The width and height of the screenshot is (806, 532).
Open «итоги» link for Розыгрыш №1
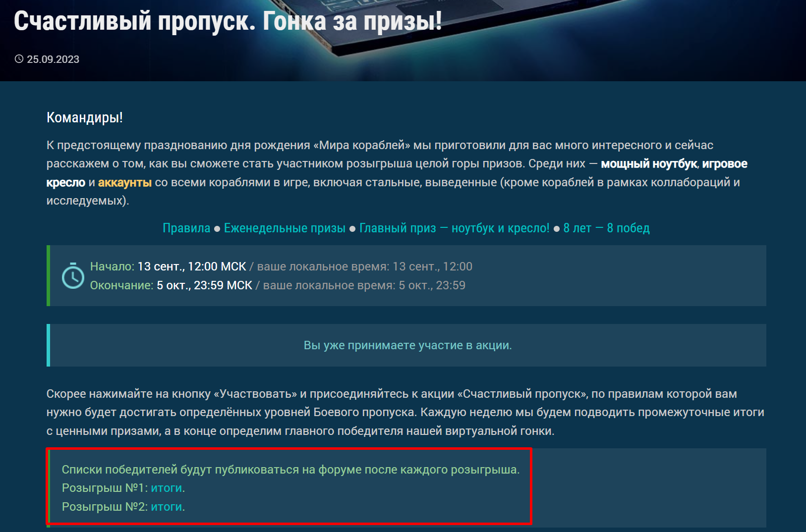pos(167,488)
